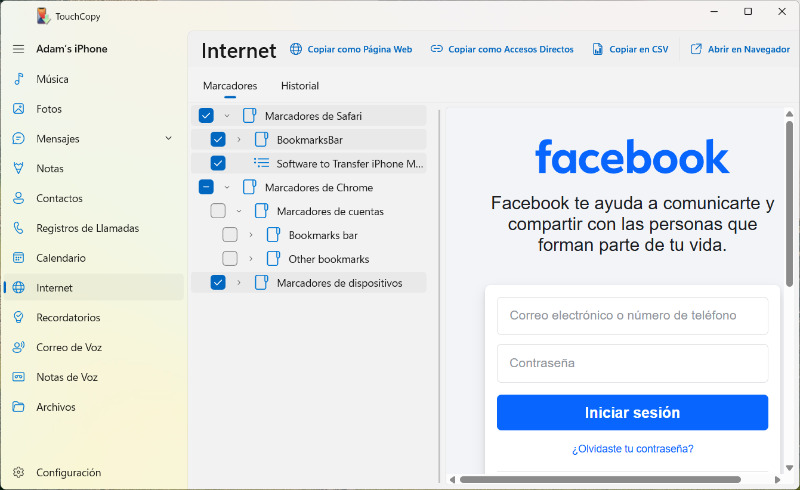Click the Mensajes chat bubble icon
Viewport: 800px width, 490px height.
18,138
